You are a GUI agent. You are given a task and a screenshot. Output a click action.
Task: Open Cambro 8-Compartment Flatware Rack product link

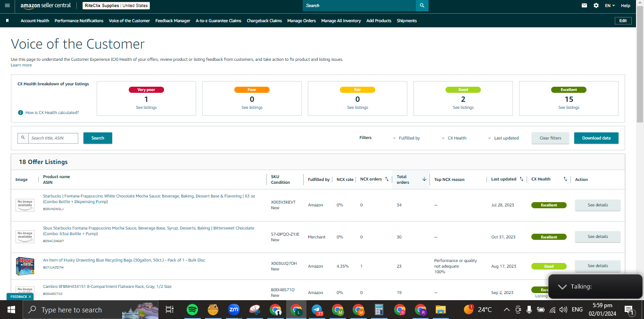[107, 286]
